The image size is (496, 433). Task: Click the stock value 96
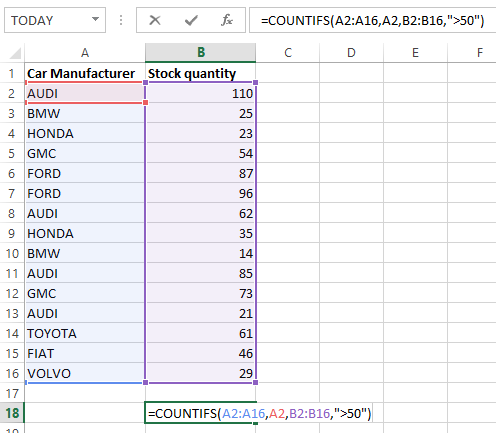pos(201,193)
